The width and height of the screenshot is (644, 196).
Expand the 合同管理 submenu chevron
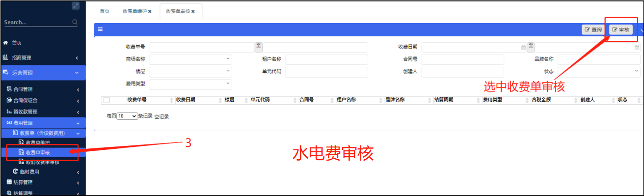[78, 89]
